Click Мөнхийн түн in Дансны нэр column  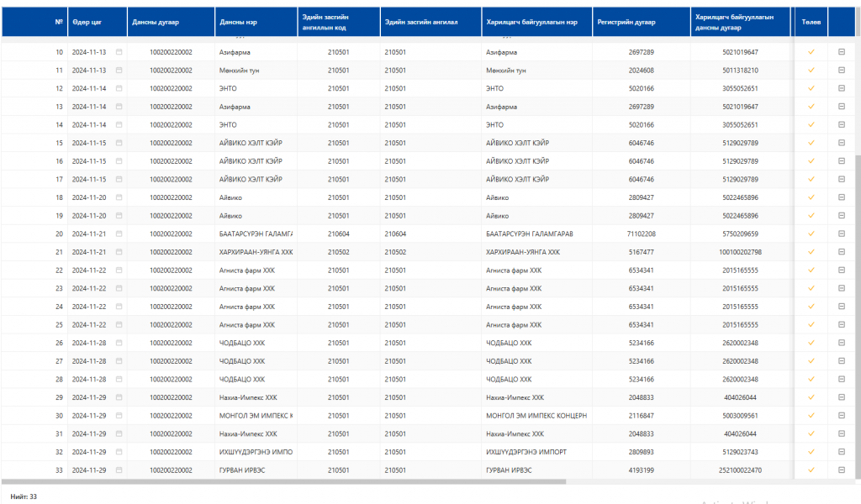click(239, 71)
